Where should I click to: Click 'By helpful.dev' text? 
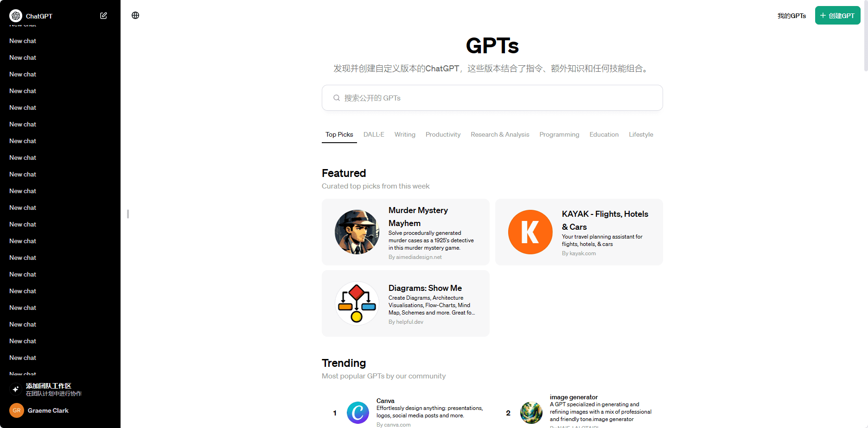(406, 322)
